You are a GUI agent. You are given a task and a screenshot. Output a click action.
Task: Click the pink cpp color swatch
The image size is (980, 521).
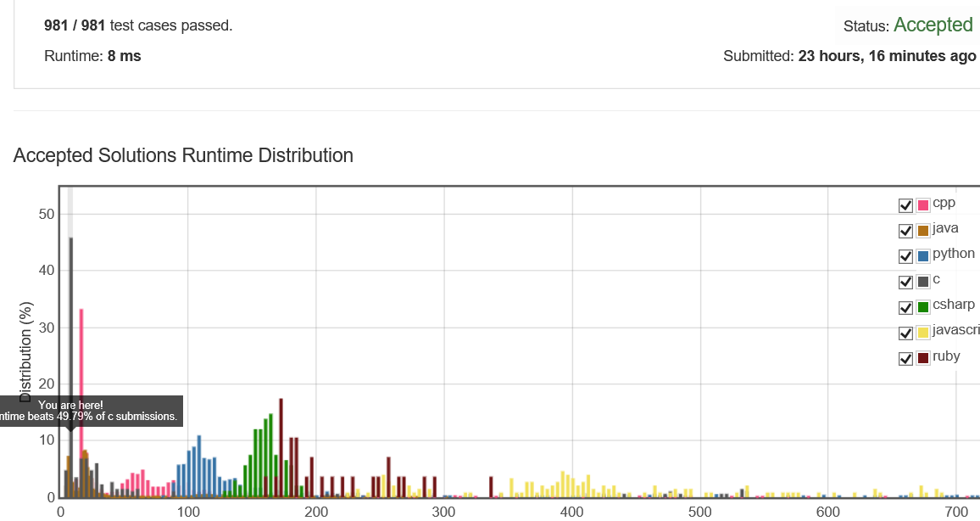click(923, 205)
